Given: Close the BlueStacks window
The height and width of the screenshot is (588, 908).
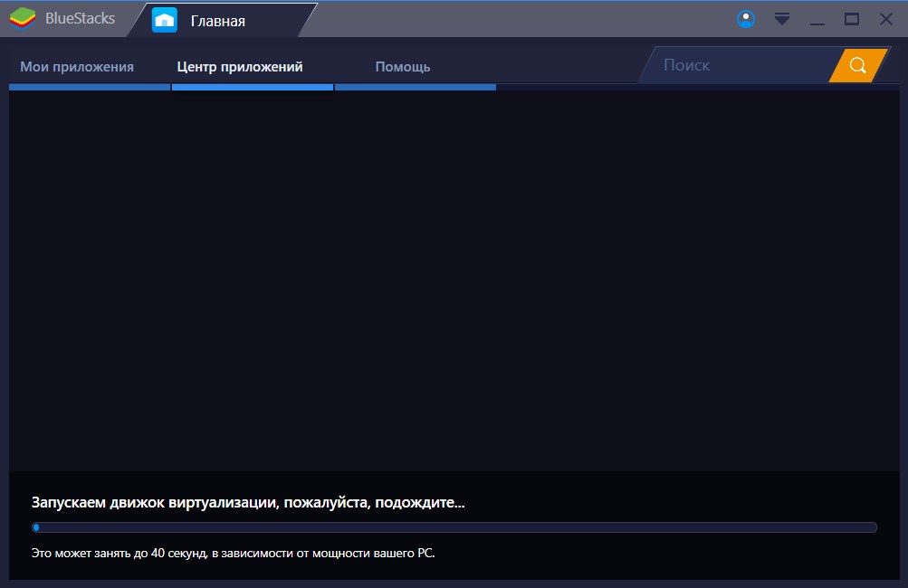Looking at the screenshot, I should pyautogui.click(x=886, y=19).
